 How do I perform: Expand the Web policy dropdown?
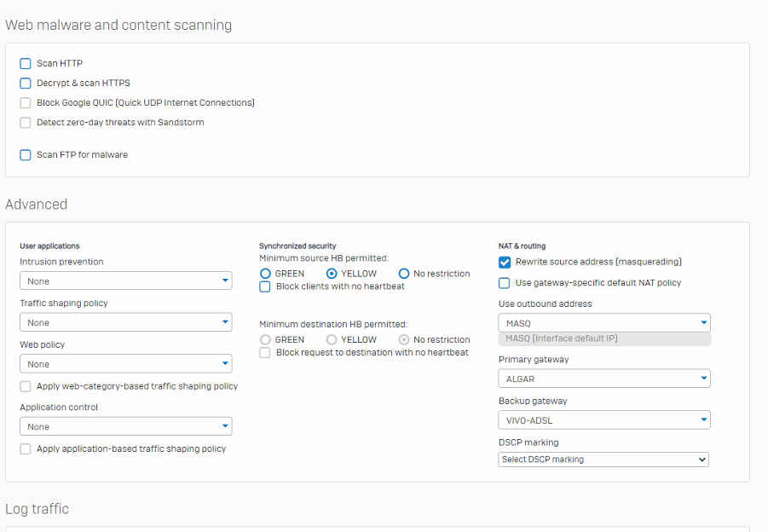coord(126,364)
